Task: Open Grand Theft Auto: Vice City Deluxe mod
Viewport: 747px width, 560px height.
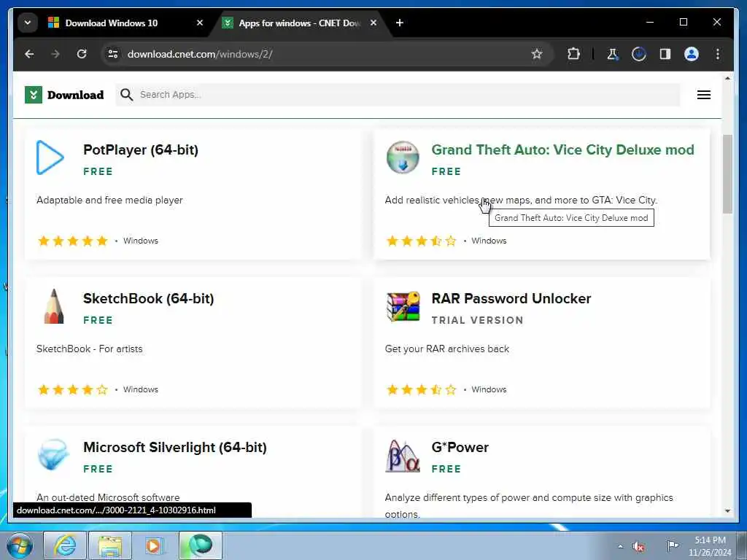Action: [562, 149]
